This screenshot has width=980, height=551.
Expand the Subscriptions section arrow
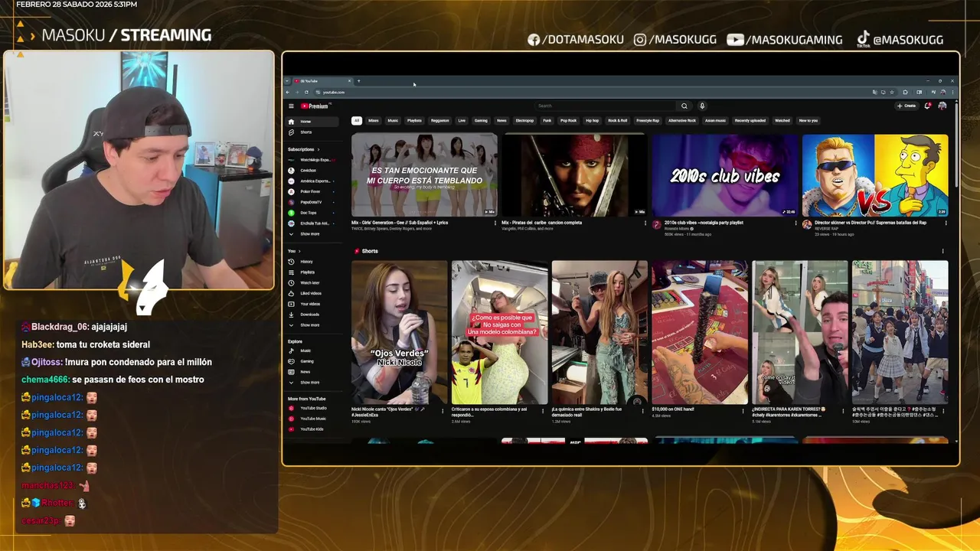(318, 149)
